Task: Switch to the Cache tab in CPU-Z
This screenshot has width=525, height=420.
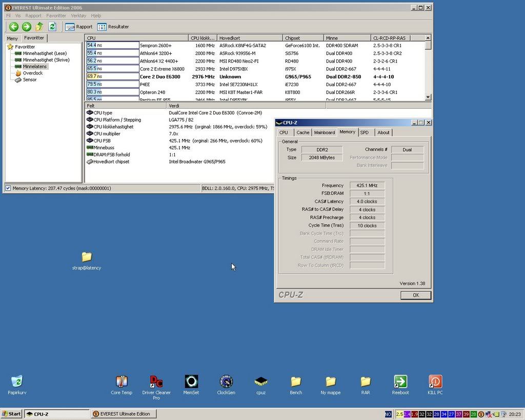Action: pyautogui.click(x=302, y=133)
